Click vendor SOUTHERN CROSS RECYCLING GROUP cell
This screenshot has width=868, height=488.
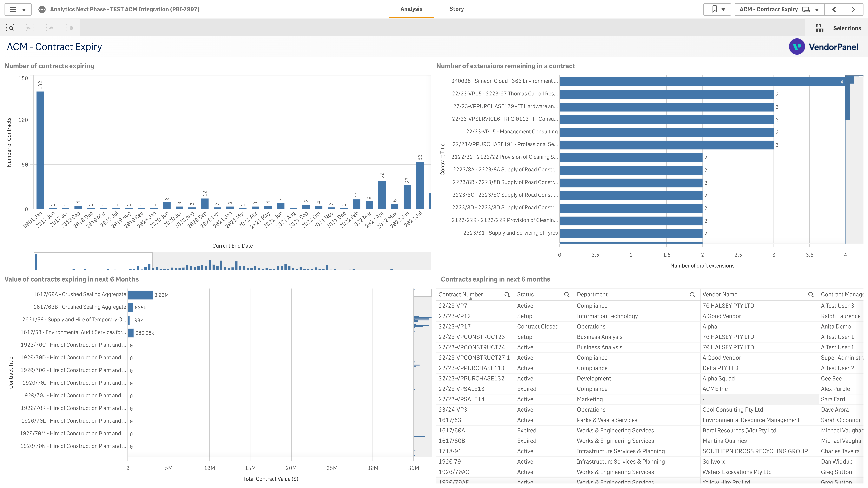pyautogui.click(x=759, y=451)
